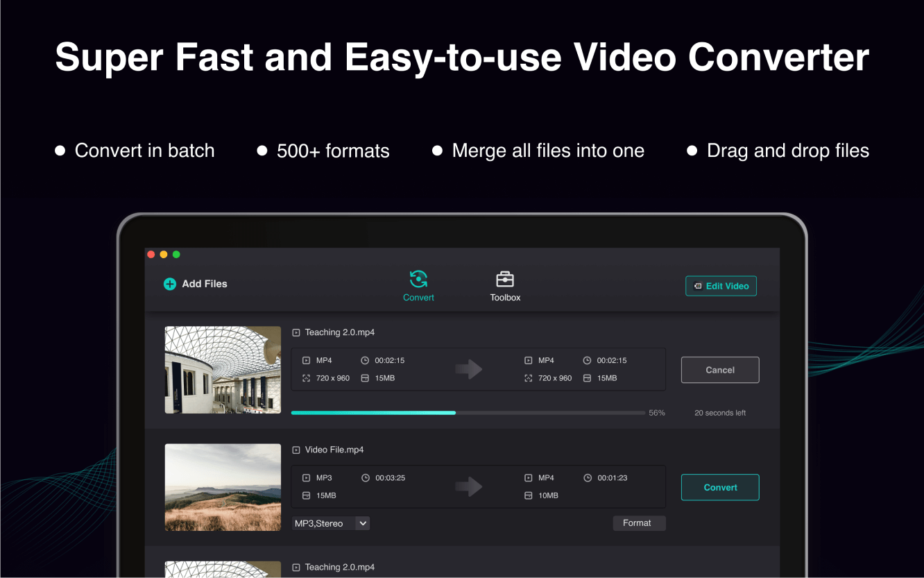924x578 pixels.
Task: Click the first Teaching 2.0.mp4 file name
Action: (x=340, y=332)
